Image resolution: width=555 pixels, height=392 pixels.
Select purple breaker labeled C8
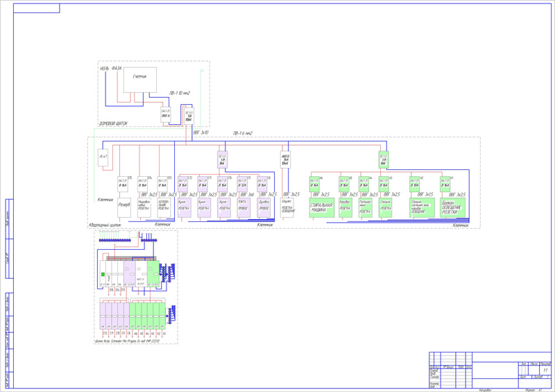(x=262, y=184)
